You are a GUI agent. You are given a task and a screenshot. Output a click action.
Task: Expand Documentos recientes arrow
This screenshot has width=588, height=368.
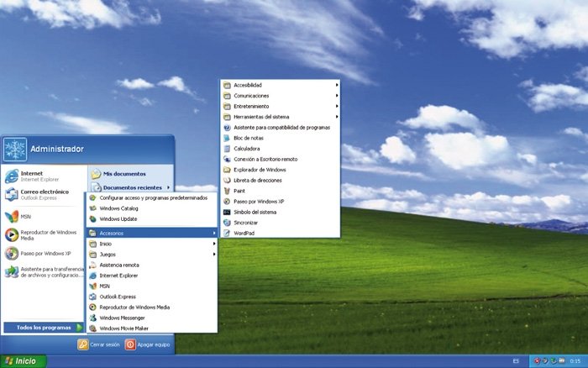coord(168,187)
